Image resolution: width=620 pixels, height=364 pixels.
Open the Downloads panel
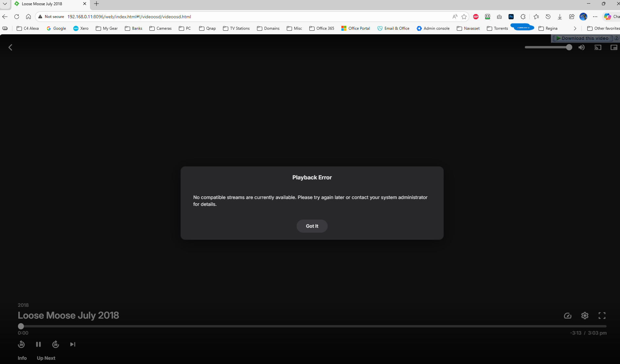click(560, 17)
